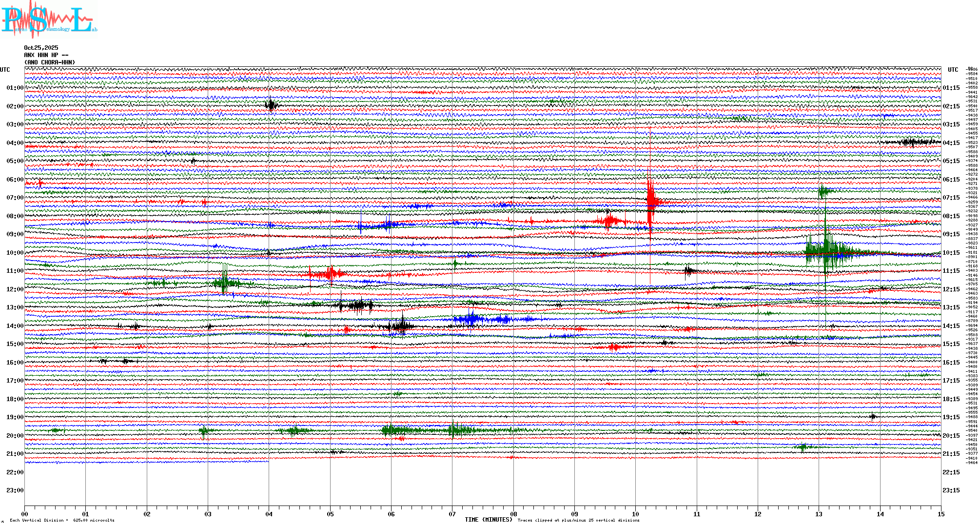Screen dimensions: 980x527
Task: Click the (ANO CHORA-HHN) station name text
Action: click(50, 62)
